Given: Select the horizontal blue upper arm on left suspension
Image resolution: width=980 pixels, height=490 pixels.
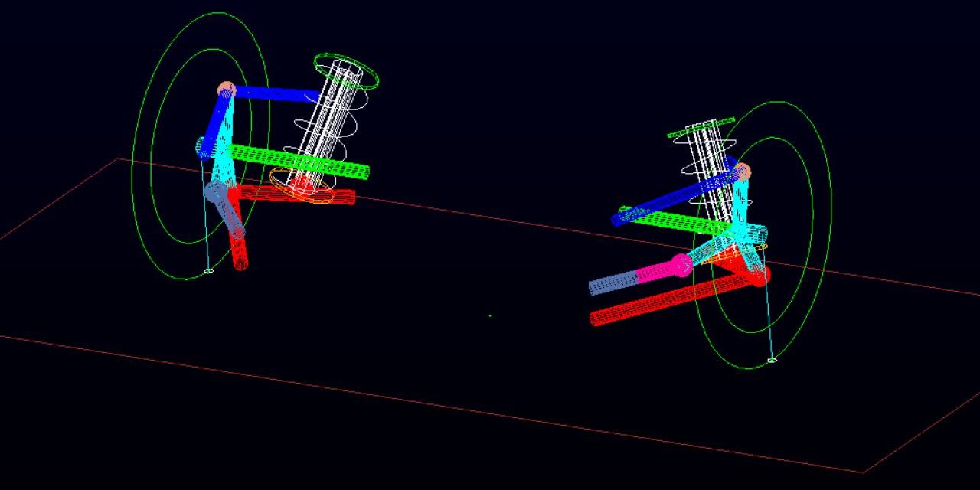Looking at the screenshot, I should tap(276, 94).
